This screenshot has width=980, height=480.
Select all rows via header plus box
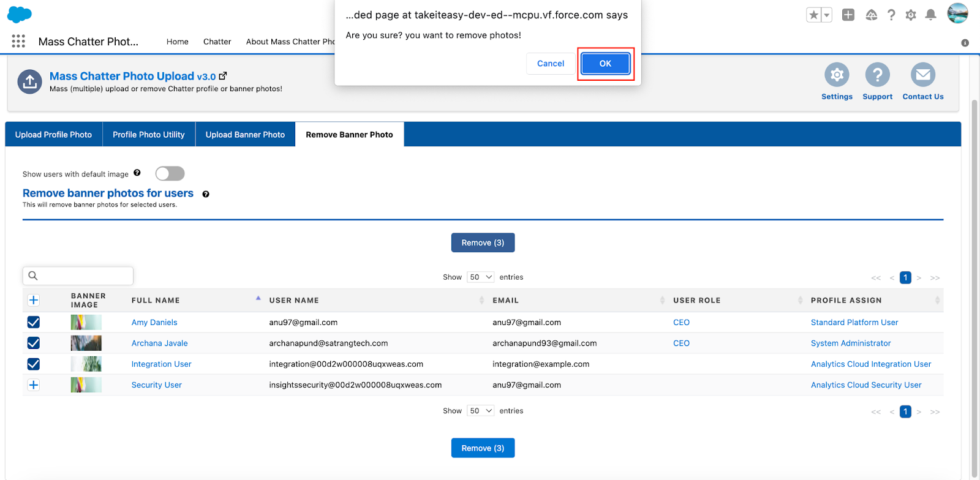click(x=34, y=300)
